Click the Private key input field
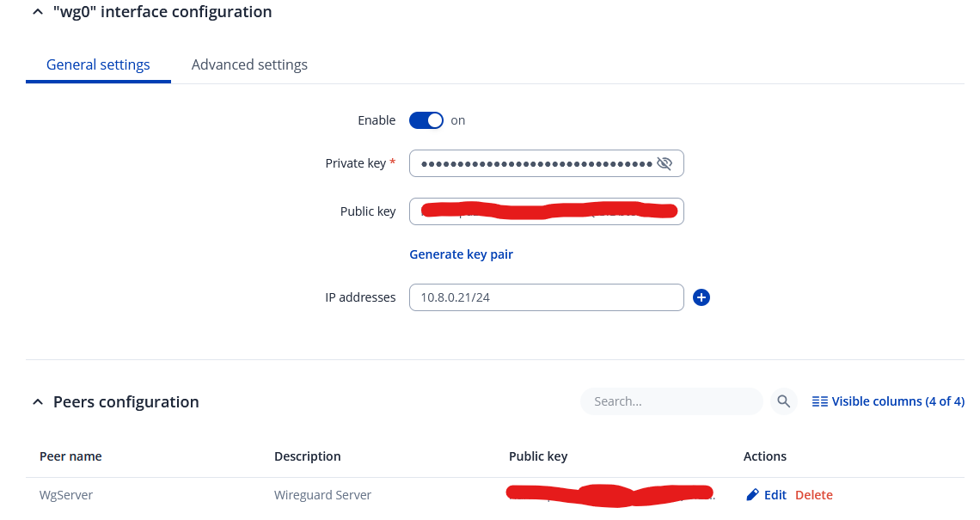This screenshot has width=980, height=520. pos(533,163)
